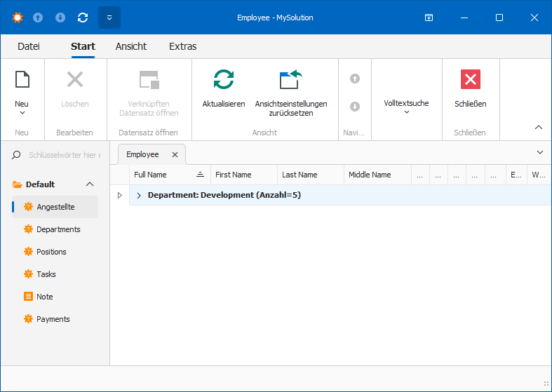552x392 pixels.
Task: Click the Schlüsselwörter search field
Action: (65, 155)
